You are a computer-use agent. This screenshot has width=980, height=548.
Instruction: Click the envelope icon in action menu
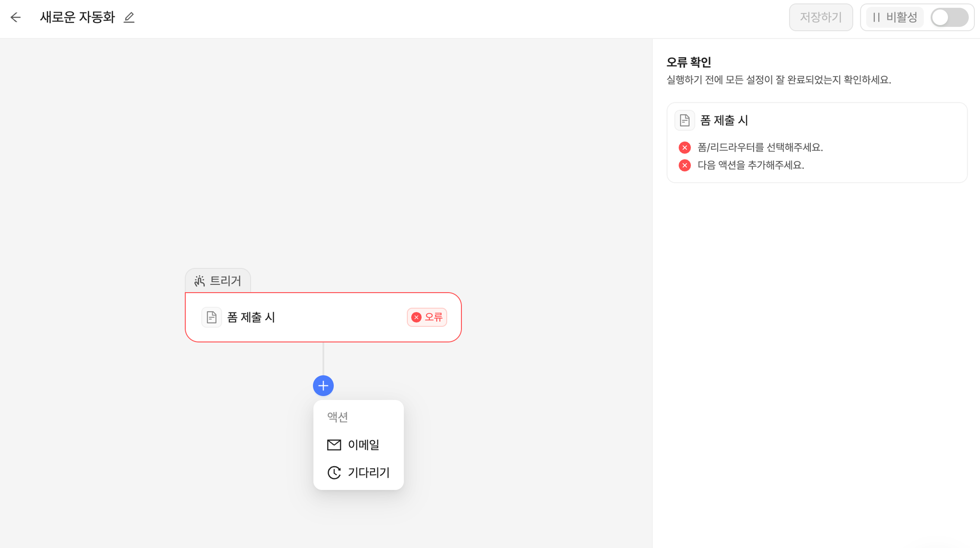(x=334, y=445)
